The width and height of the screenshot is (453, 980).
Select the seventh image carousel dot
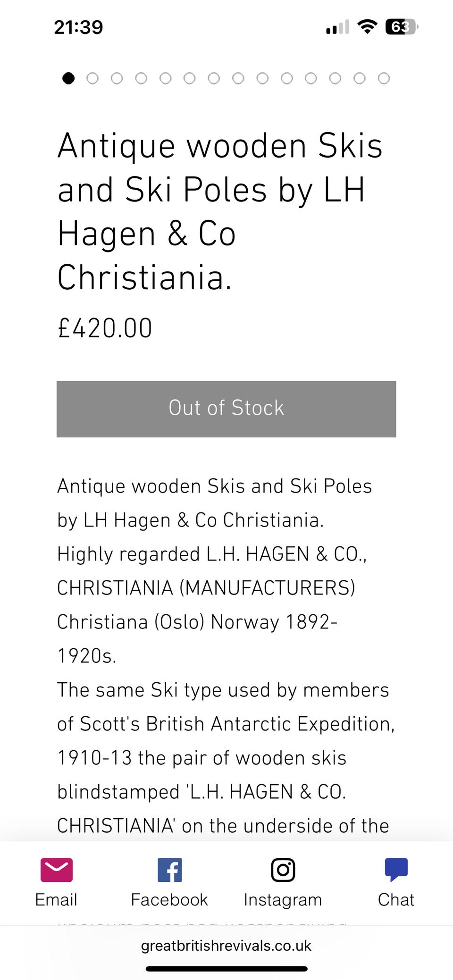[214, 78]
